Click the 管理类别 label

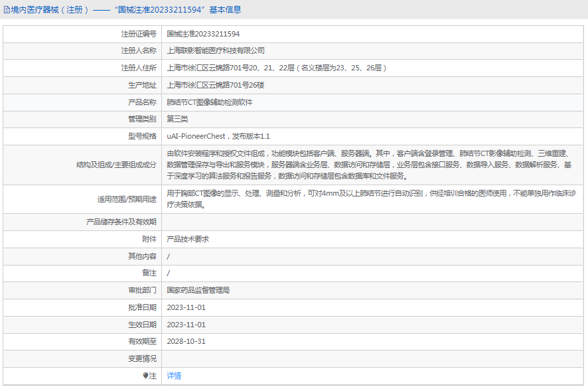pos(142,119)
